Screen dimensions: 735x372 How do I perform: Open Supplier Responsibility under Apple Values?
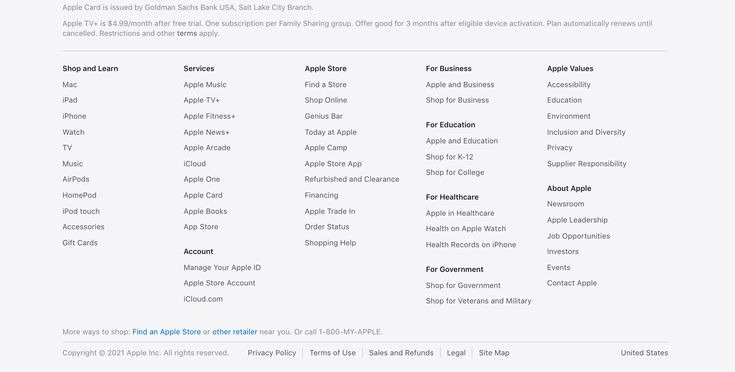[x=586, y=164]
